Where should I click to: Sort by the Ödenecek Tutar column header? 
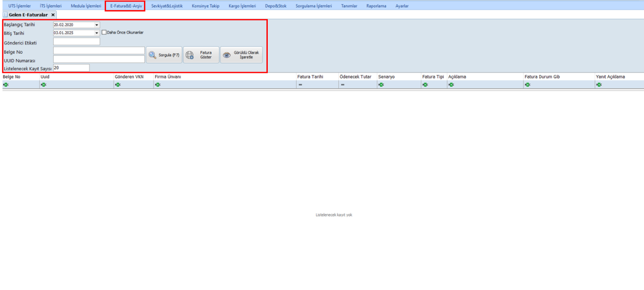tap(355, 77)
